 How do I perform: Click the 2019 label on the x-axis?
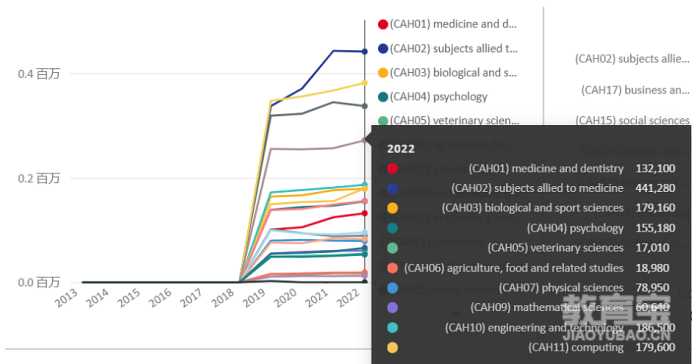tap(254, 298)
